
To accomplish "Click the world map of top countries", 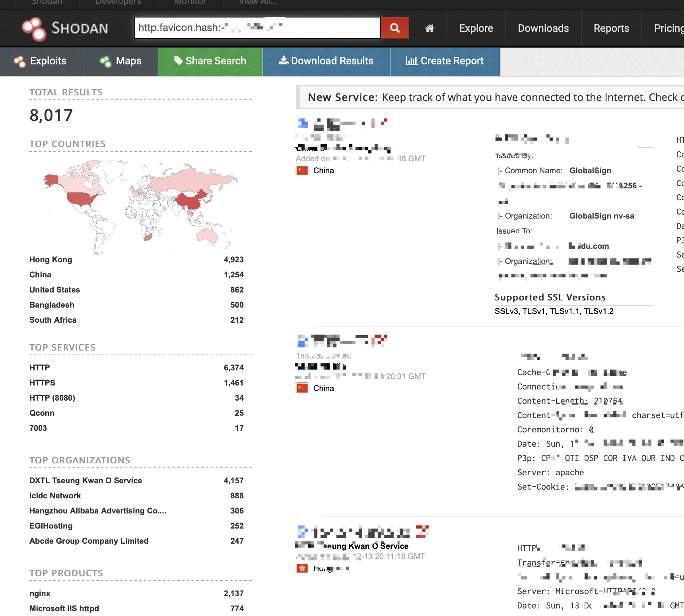I will click(x=140, y=207).
